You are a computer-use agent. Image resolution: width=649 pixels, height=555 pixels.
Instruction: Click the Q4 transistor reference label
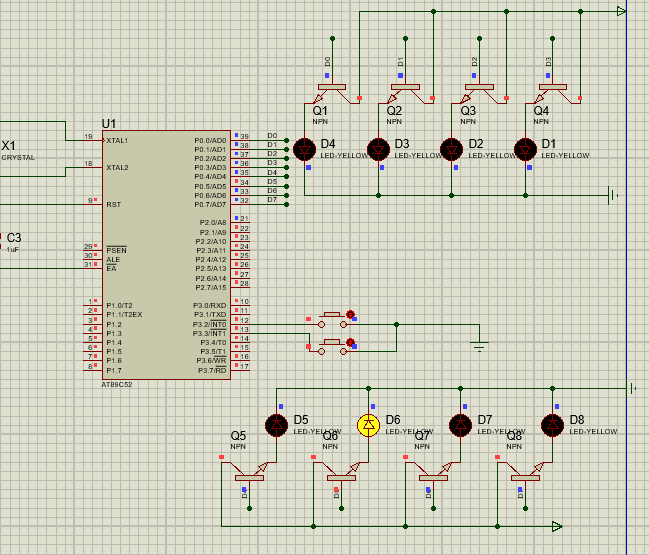[x=541, y=111]
